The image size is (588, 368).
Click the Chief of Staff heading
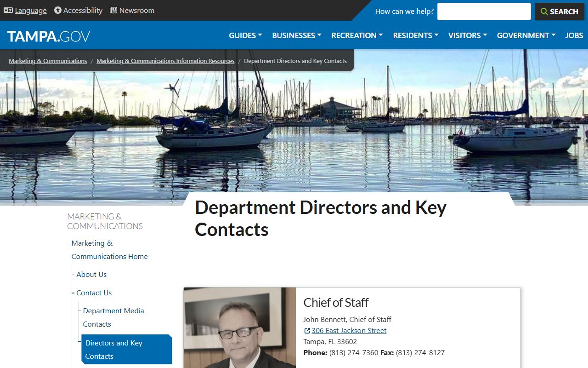[x=336, y=302]
